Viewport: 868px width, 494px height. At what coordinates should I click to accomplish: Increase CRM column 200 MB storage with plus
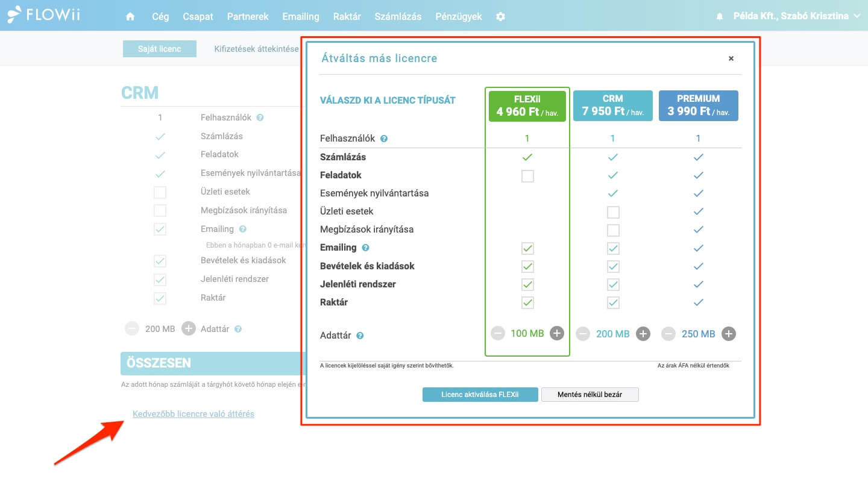(643, 334)
